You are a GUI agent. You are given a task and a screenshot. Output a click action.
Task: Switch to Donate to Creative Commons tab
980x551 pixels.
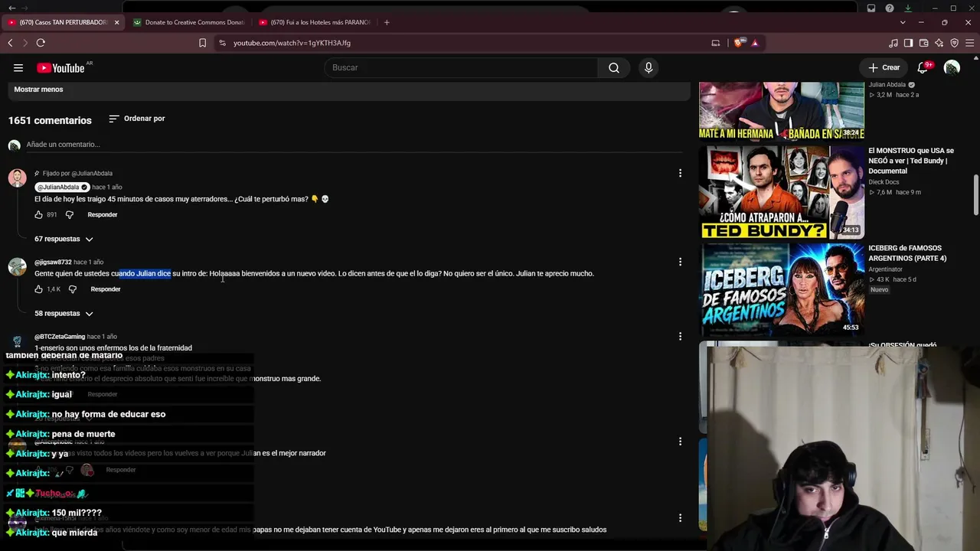coord(188,22)
